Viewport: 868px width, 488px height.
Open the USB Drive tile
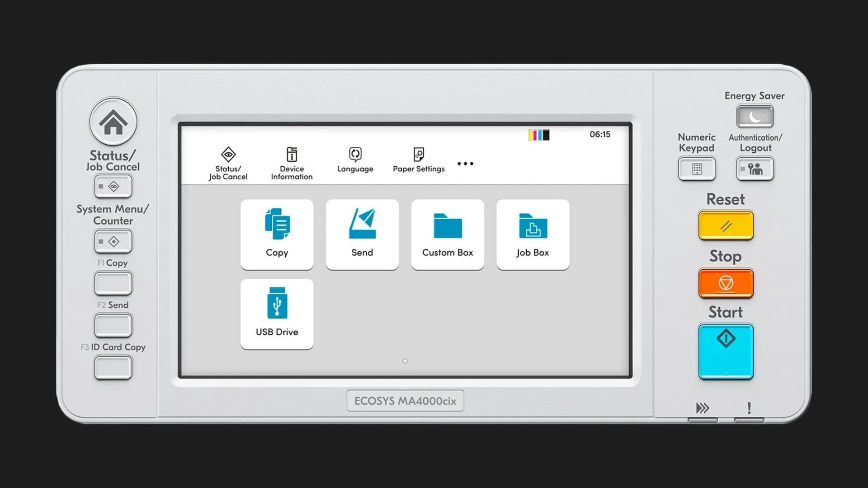point(277,314)
